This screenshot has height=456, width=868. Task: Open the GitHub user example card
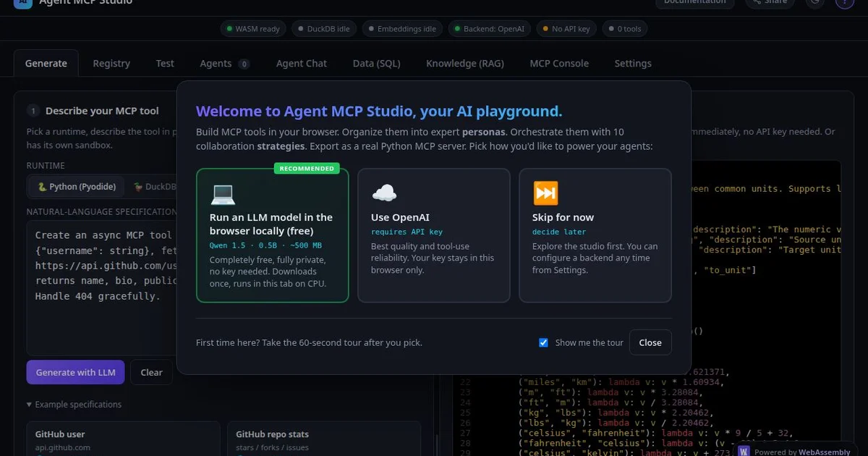click(x=123, y=439)
